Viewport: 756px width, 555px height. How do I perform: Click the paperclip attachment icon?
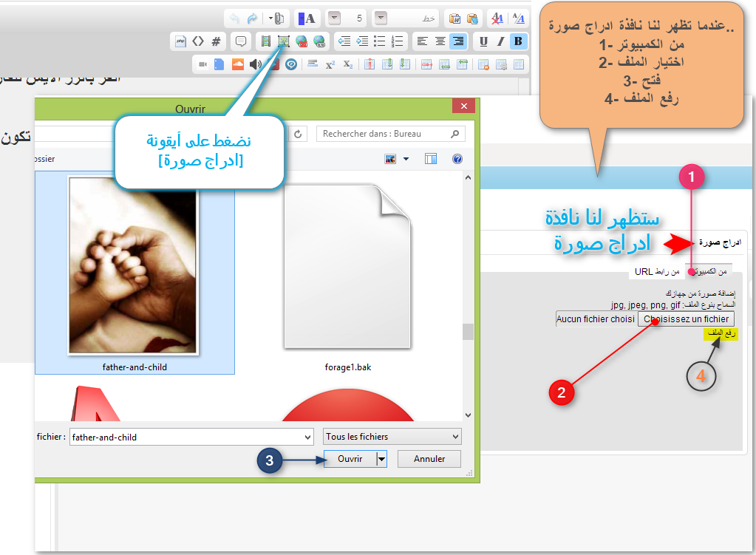coord(279,18)
